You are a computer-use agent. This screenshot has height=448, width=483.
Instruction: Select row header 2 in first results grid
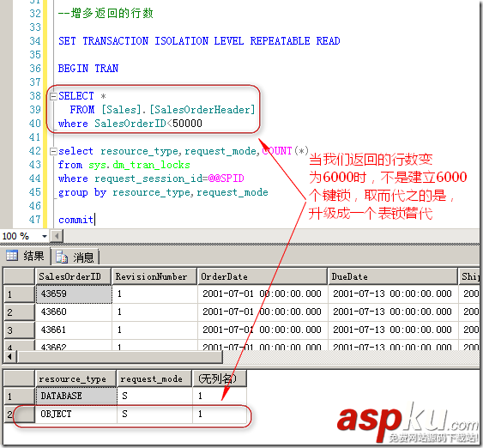[19, 312]
